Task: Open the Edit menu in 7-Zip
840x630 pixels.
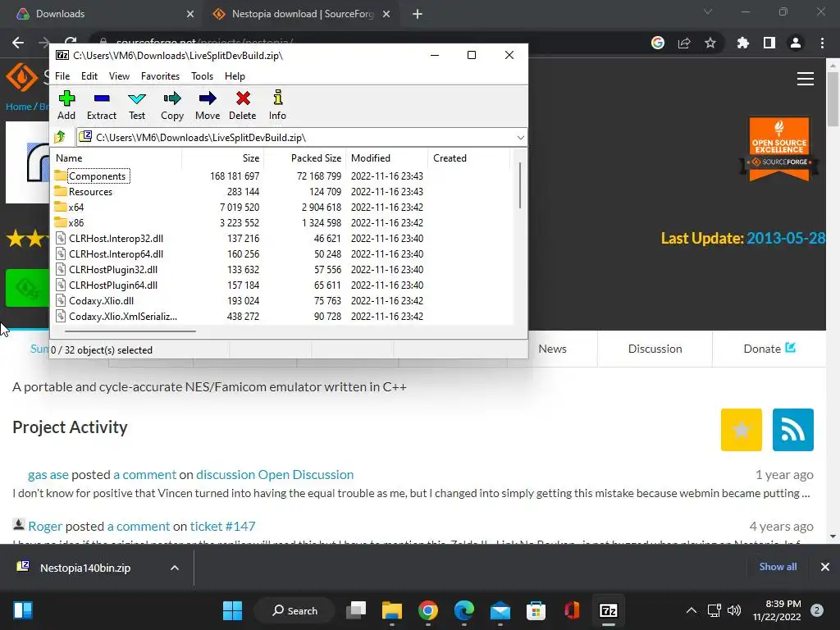Action: tap(89, 76)
